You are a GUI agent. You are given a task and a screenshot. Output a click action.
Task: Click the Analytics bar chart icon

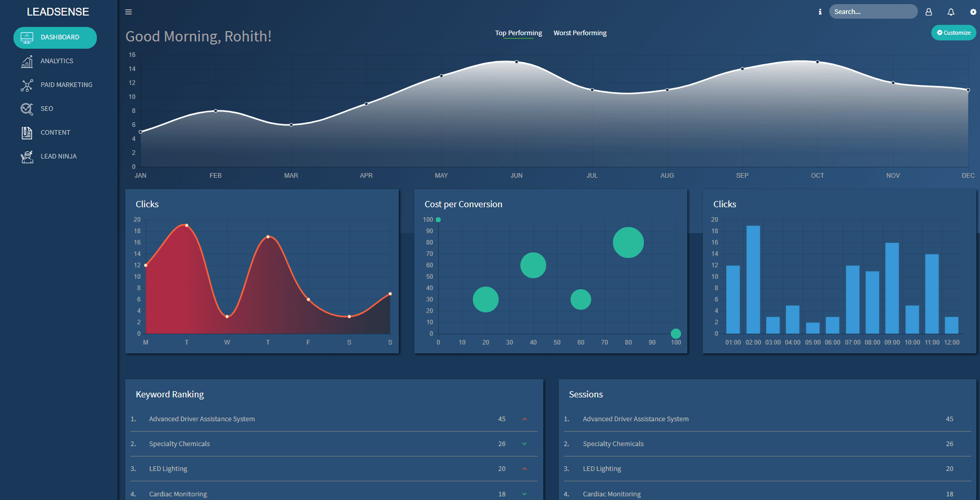pyautogui.click(x=27, y=61)
